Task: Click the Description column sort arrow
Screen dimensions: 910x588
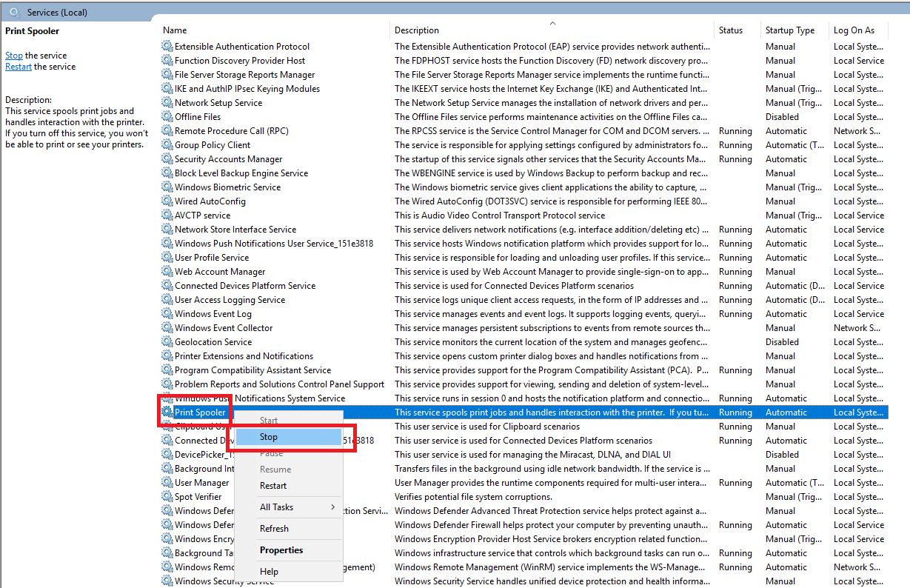Action: [552, 23]
